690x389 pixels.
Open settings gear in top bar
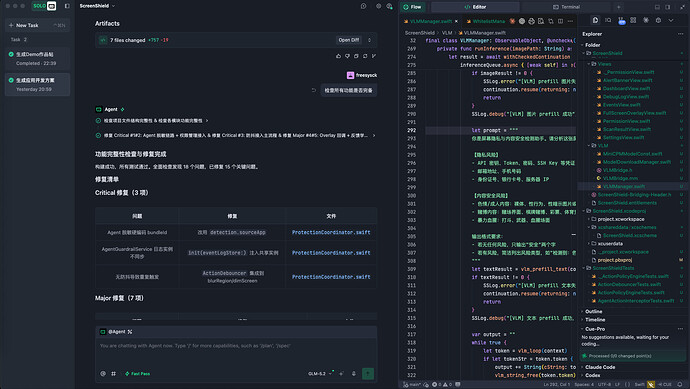pyautogui.click(x=378, y=6)
